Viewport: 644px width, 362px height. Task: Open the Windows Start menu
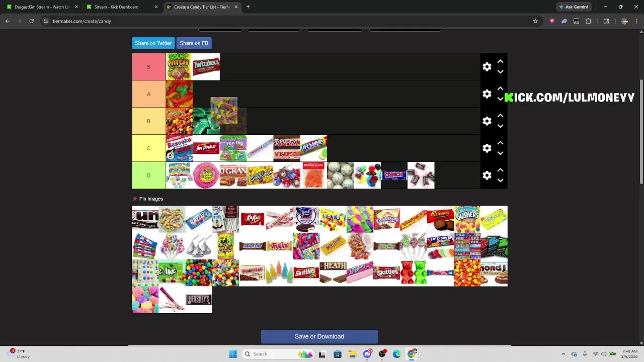[233, 354]
